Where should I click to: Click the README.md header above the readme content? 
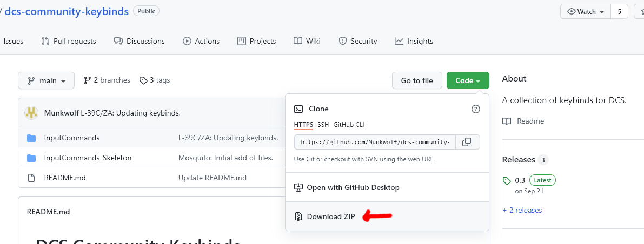point(49,212)
